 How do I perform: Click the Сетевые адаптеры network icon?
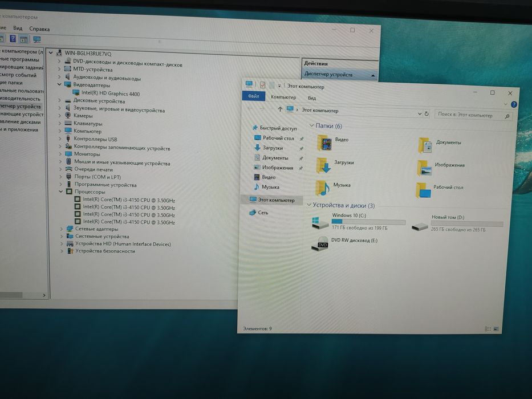point(70,229)
